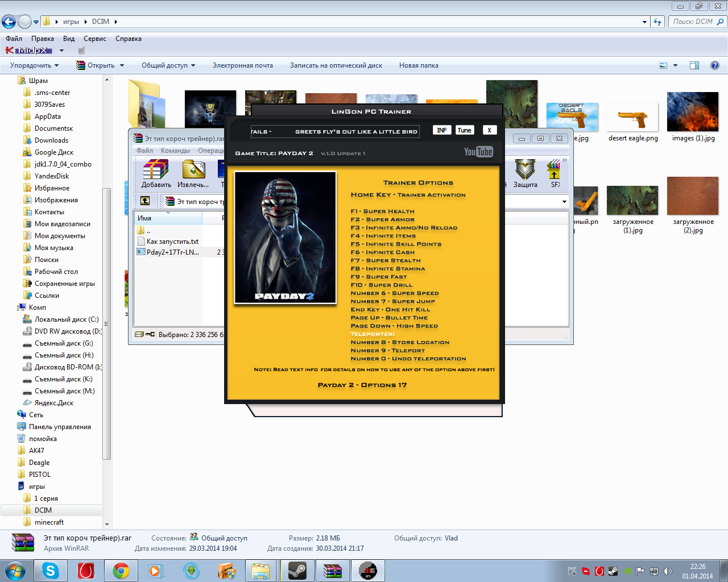Open Общий доступ dropdown

[x=168, y=65]
